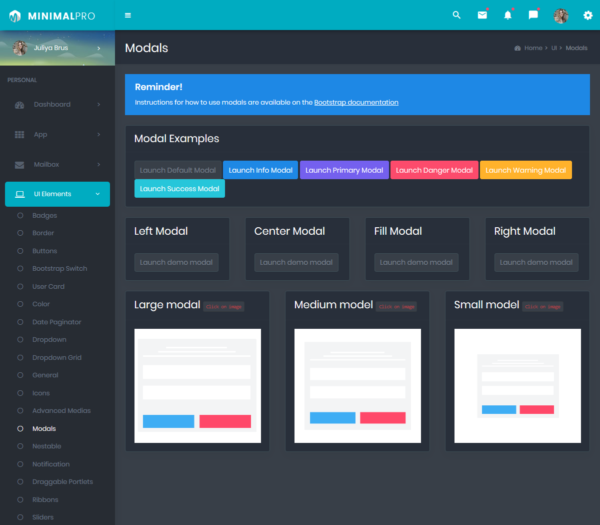
Task: Click the Mailbox envelope icon in sidebar
Action: coord(20,165)
